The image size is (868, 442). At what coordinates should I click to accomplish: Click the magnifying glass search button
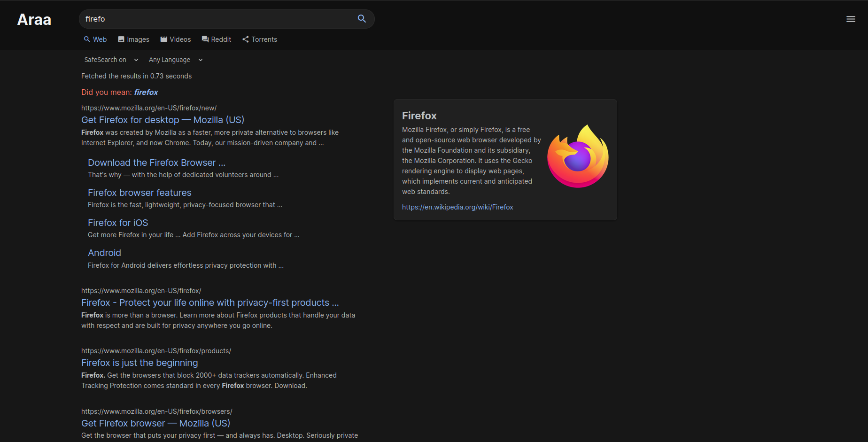point(362,19)
